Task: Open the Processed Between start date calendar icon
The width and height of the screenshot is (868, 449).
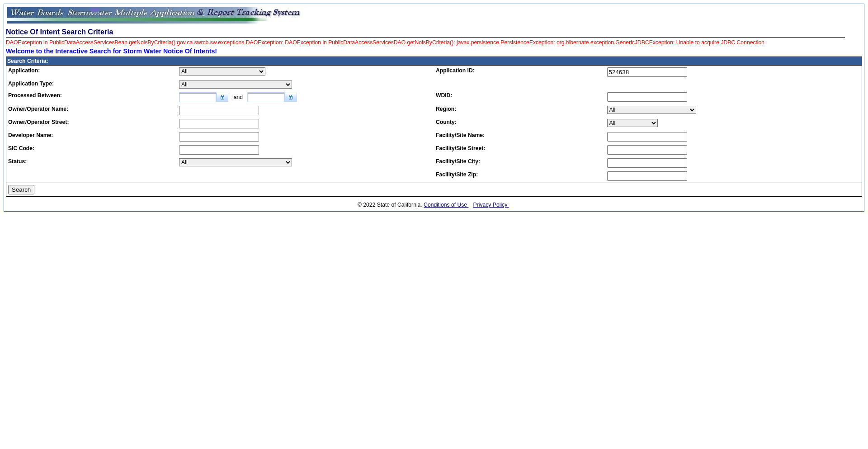Action: [x=222, y=98]
